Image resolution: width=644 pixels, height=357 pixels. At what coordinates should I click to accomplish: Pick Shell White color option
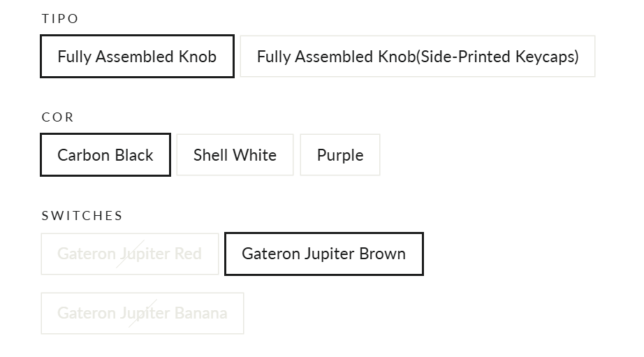coord(235,155)
